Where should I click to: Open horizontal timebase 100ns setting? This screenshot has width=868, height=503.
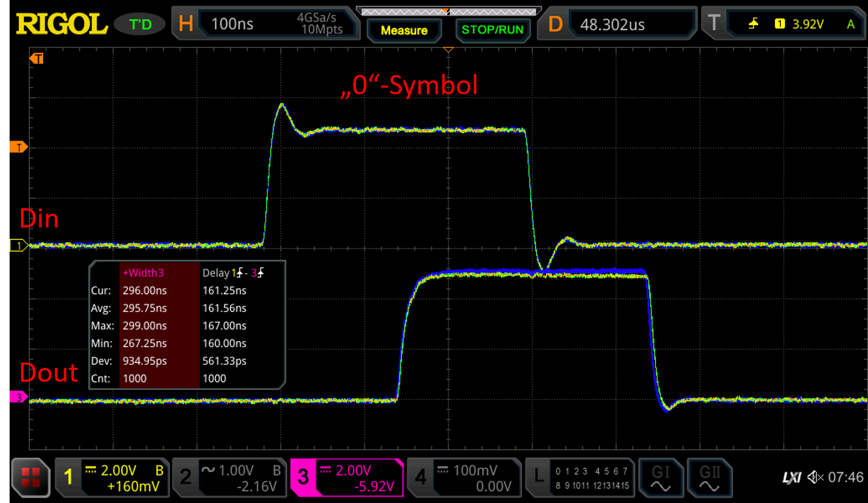[263, 24]
